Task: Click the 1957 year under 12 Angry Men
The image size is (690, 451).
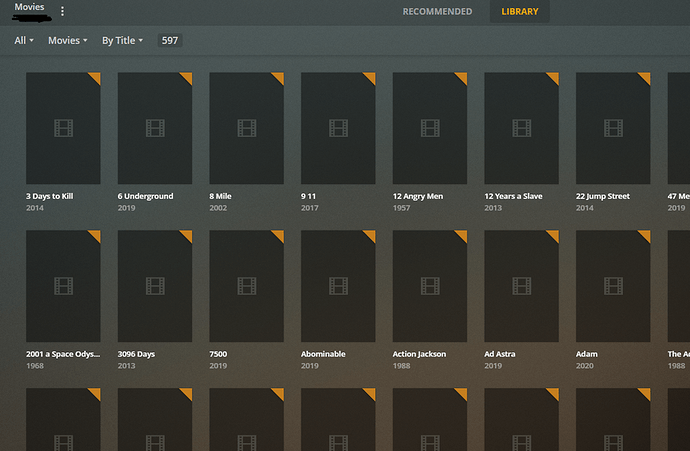Action: click(401, 208)
